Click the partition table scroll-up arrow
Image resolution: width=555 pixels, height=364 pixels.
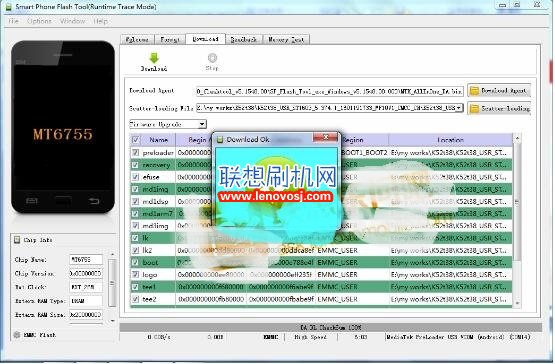point(517,138)
